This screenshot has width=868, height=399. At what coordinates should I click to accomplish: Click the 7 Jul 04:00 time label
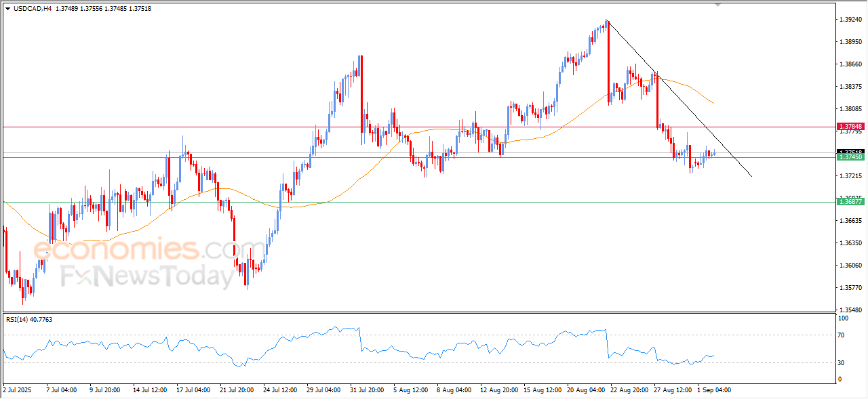pyautogui.click(x=62, y=390)
